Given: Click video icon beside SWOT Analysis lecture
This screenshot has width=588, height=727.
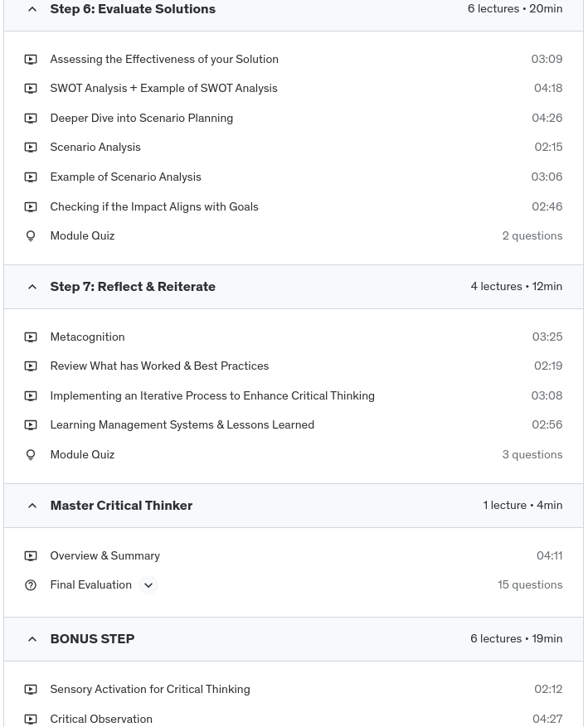Looking at the screenshot, I should (x=31, y=89).
